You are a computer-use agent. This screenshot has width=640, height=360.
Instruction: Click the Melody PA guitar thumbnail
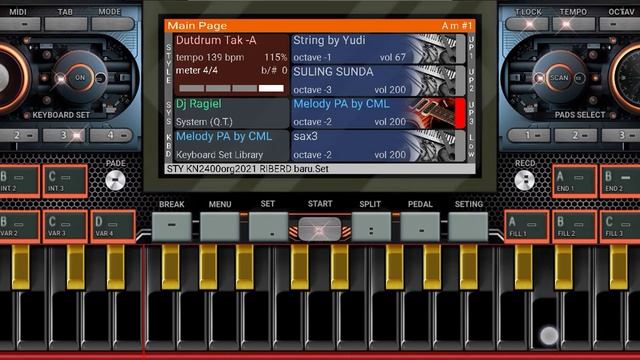click(432, 113)
